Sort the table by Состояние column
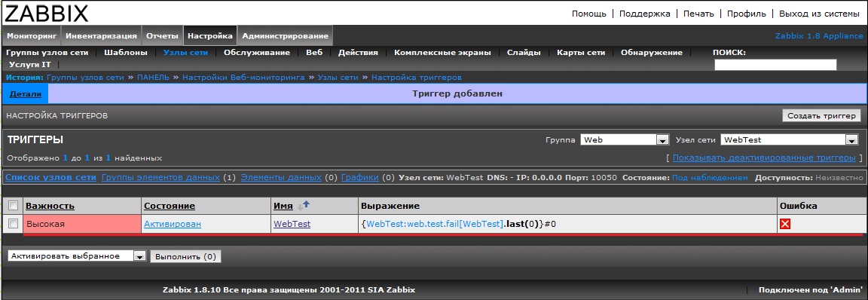The image size is (868, 300). click(170, 206)
